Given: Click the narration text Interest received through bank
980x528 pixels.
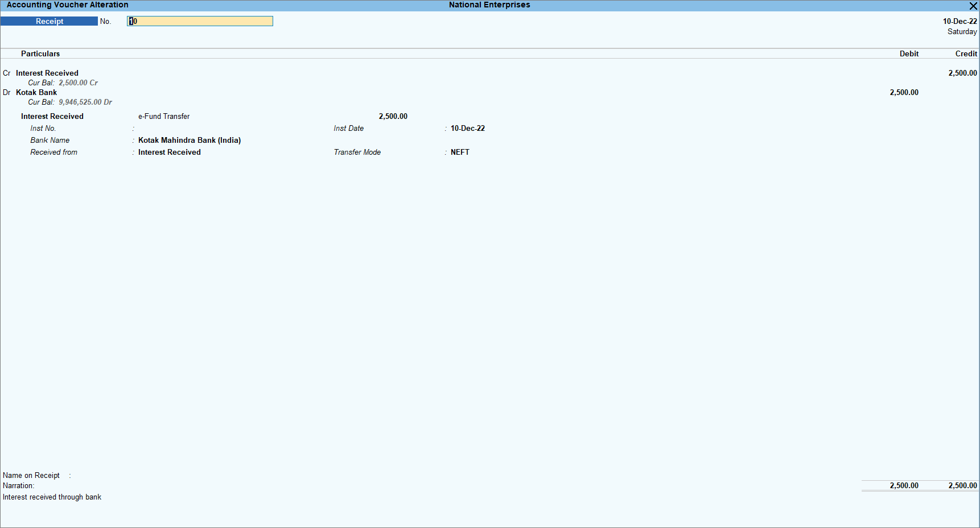Looking at the screenshot, I should pyautogui.click(x=52, y=497).
